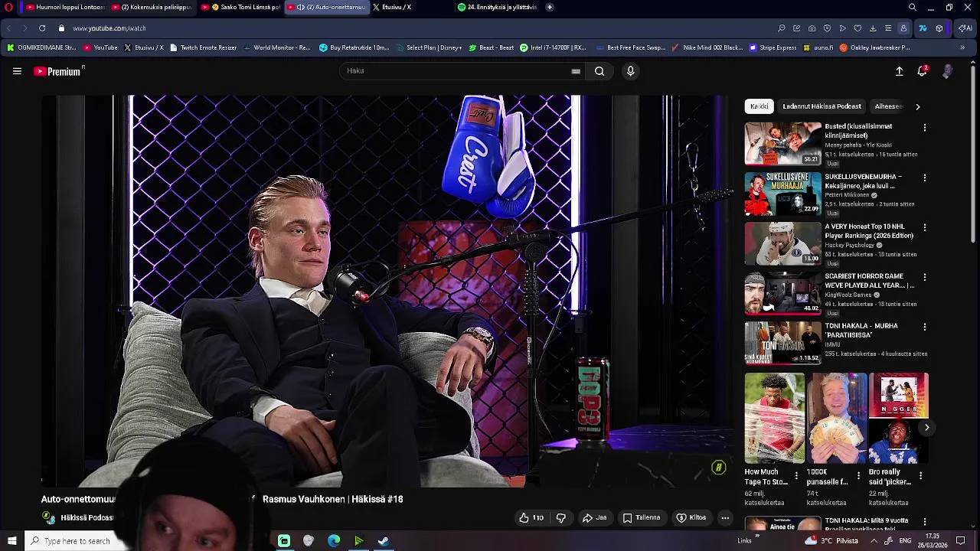Switch to 24. Ennätyksiä ja yllättäviä tab
The image size is (980, 551).
pos(498,7)
